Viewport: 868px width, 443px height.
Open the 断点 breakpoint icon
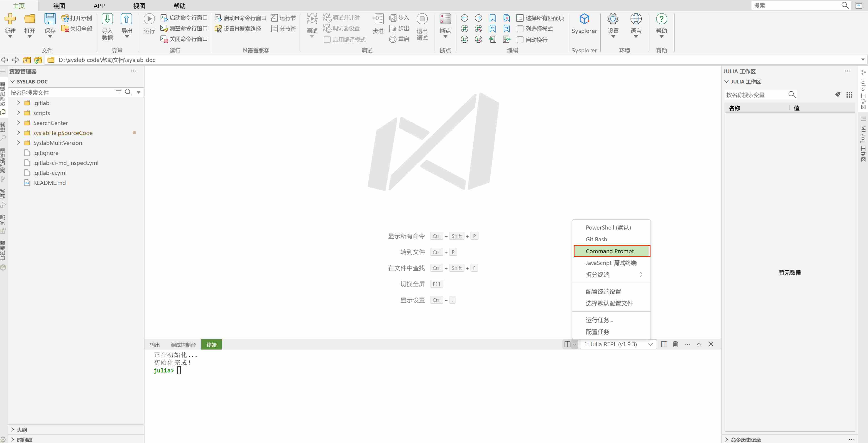click(x=445, y=19)
